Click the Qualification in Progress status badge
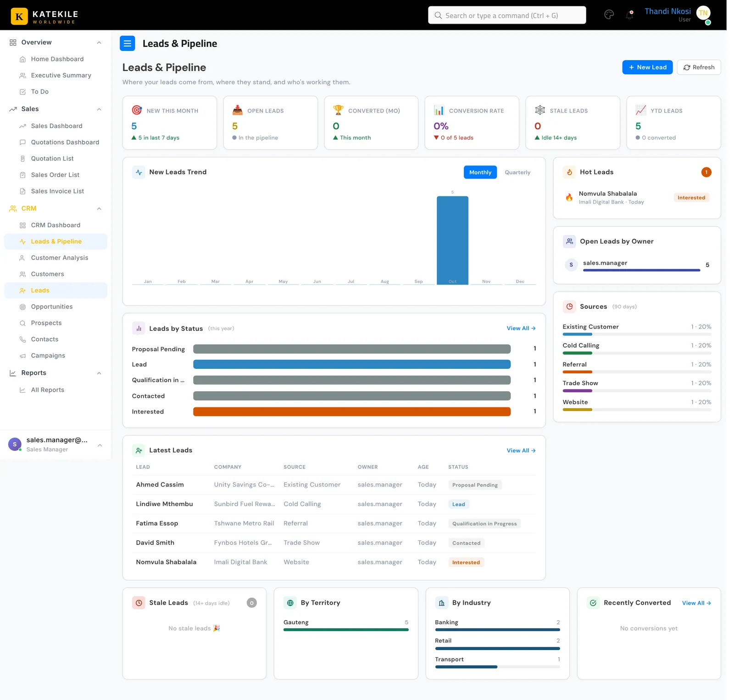The width and height of the screenshot is (734, 700). 484,523
